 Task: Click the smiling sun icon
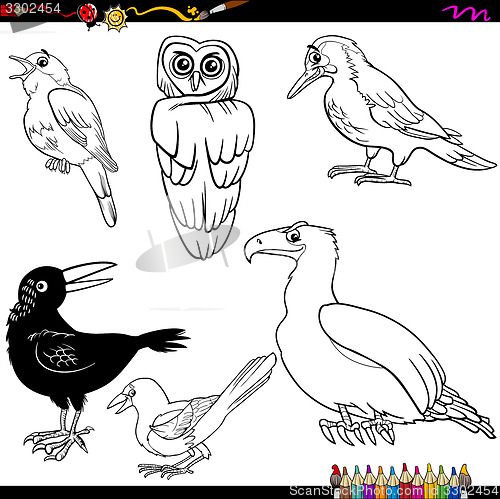115,18
